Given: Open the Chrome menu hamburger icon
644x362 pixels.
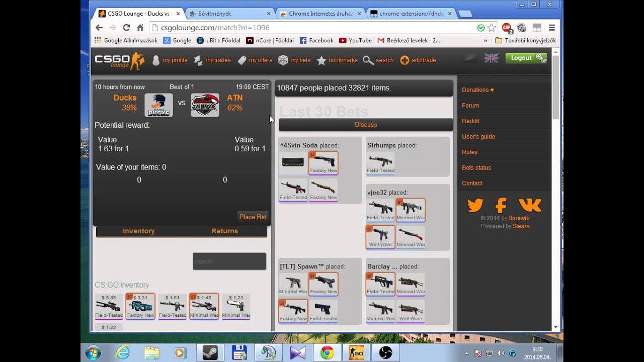Looking at the screenshot, I should (x=552, y=28).
